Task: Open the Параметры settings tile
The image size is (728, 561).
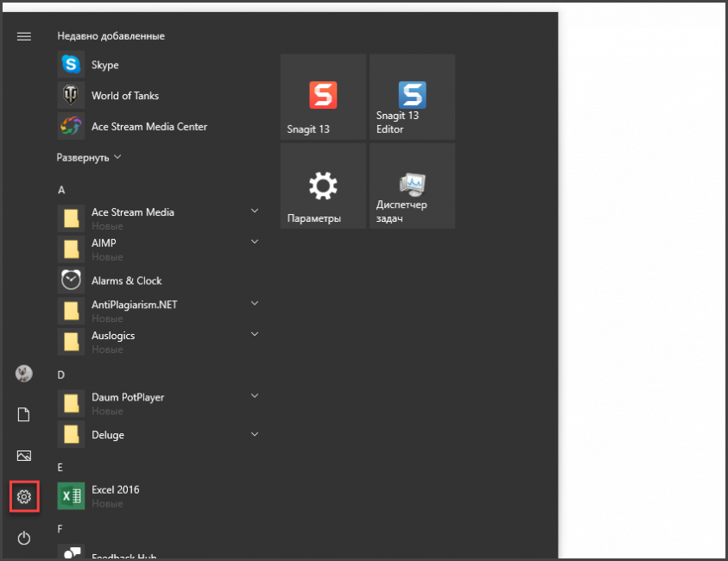Action: pos(323,186)
